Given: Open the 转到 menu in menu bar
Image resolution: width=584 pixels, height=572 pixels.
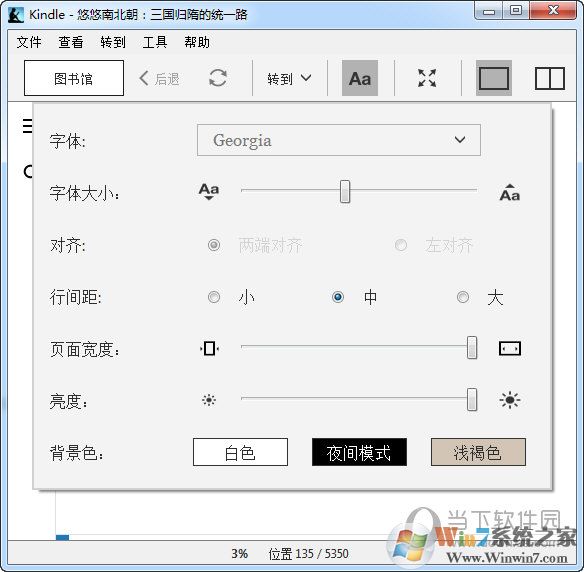Looking at the screenshot, I should pyautogui.click(x=112, y=42).
